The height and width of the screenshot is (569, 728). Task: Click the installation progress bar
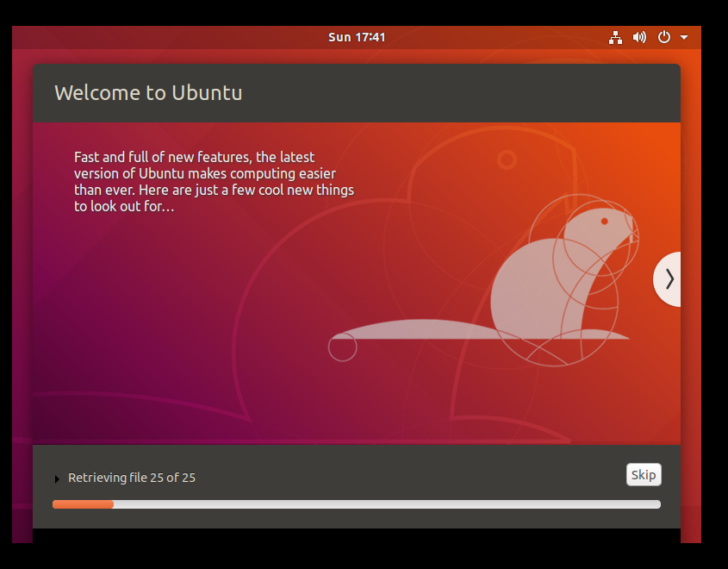[357, 504]
